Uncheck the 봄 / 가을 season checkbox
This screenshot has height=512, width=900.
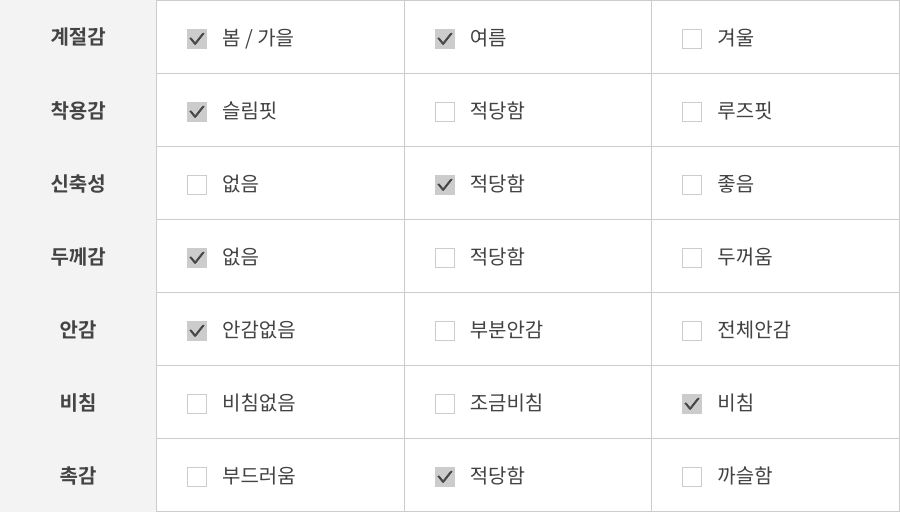pos(197,39)
